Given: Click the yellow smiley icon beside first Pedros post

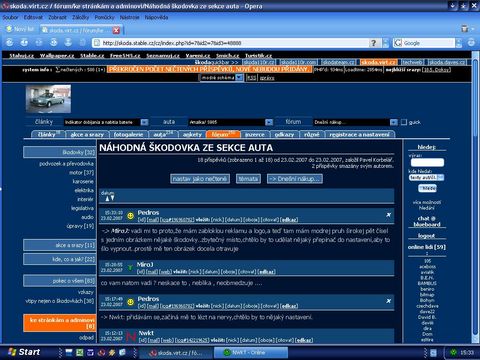Looking at the screenshot, I should coord(130,216).
